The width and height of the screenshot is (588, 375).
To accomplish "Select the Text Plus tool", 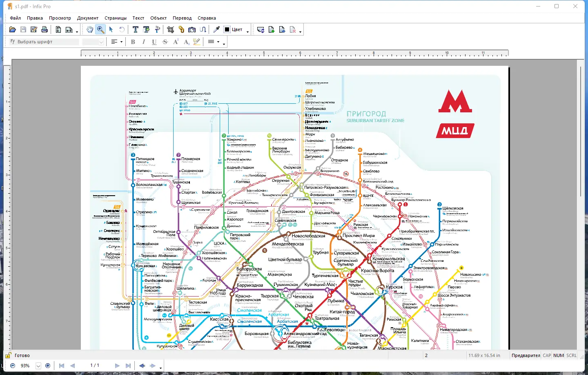I will tap(146, 29).
